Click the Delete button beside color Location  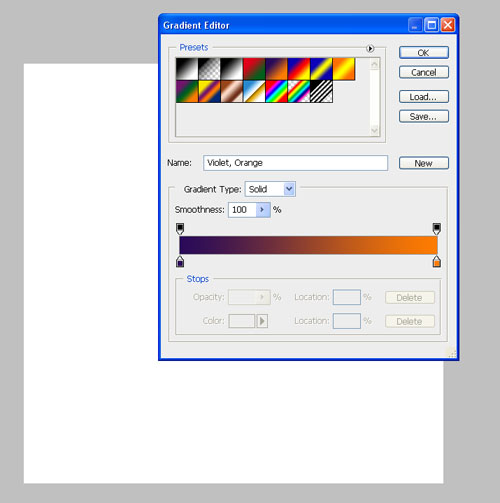[410, 321]
